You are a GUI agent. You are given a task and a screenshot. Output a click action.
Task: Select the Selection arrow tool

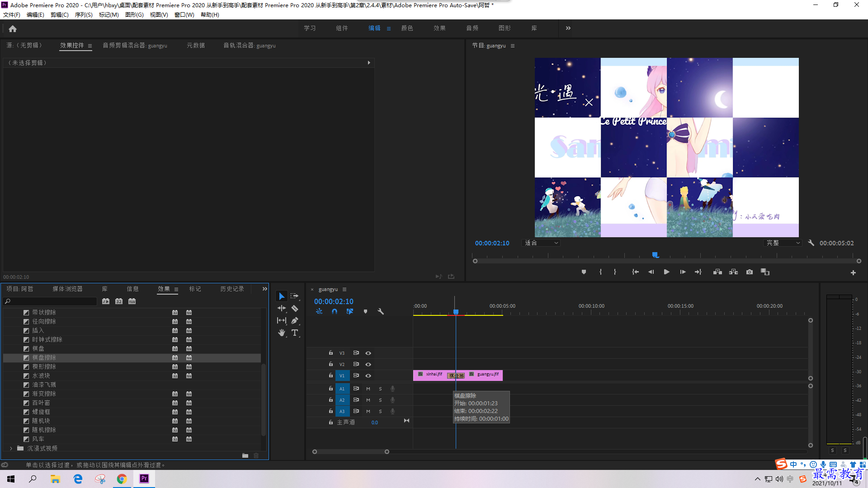[x=282, y=296]
